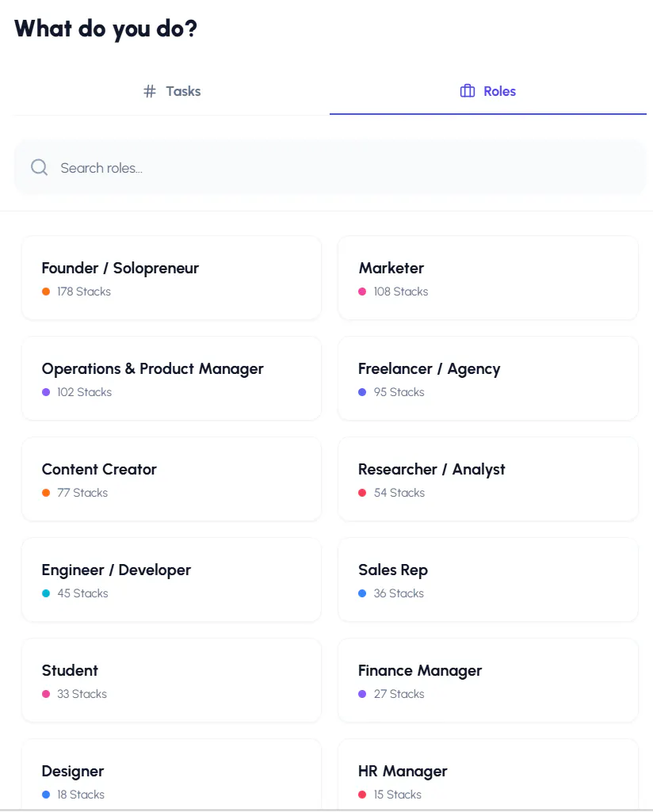Click the briefcase icon beside Roles
This screenshot has width=653, height=812.
click(x=467, y=91)
